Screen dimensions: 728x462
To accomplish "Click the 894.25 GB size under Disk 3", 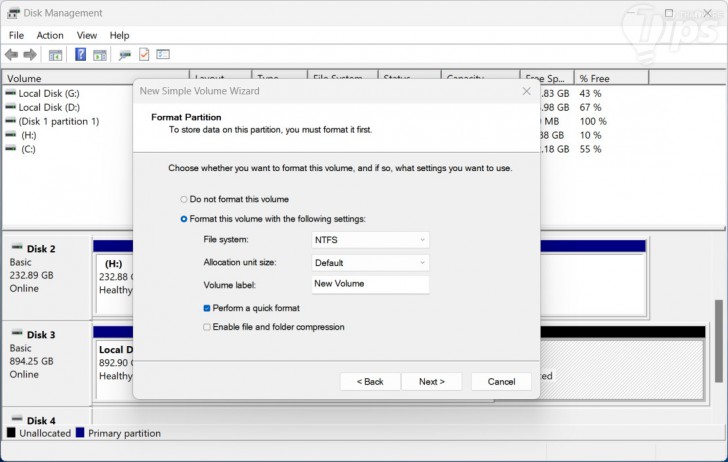I will [32, 361].
